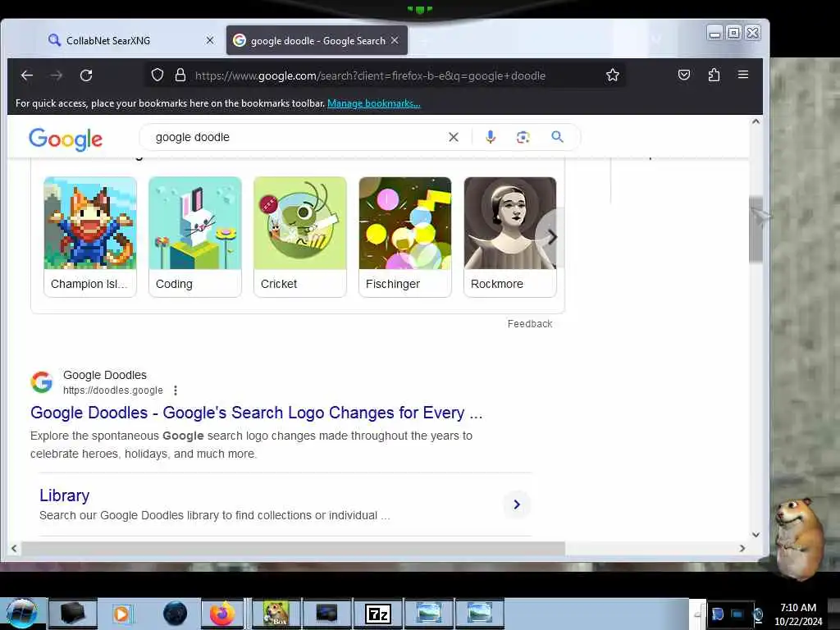Open the Rockmore doodle card

[x=510, y=237]
